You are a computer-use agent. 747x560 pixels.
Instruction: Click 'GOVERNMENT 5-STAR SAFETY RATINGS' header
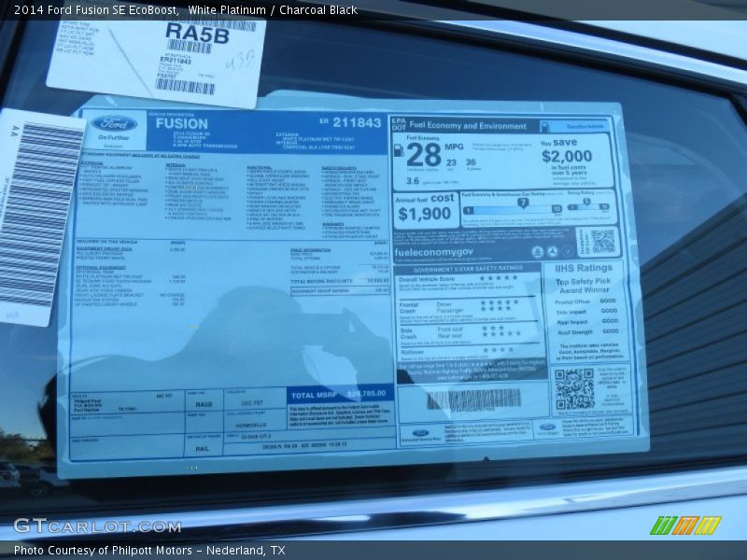(468, 269)
